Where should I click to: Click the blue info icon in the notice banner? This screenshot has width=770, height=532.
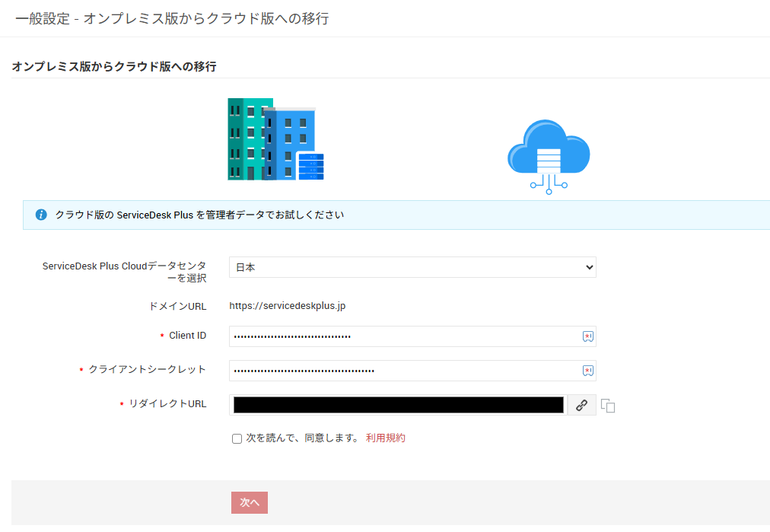tap(41, 215)
